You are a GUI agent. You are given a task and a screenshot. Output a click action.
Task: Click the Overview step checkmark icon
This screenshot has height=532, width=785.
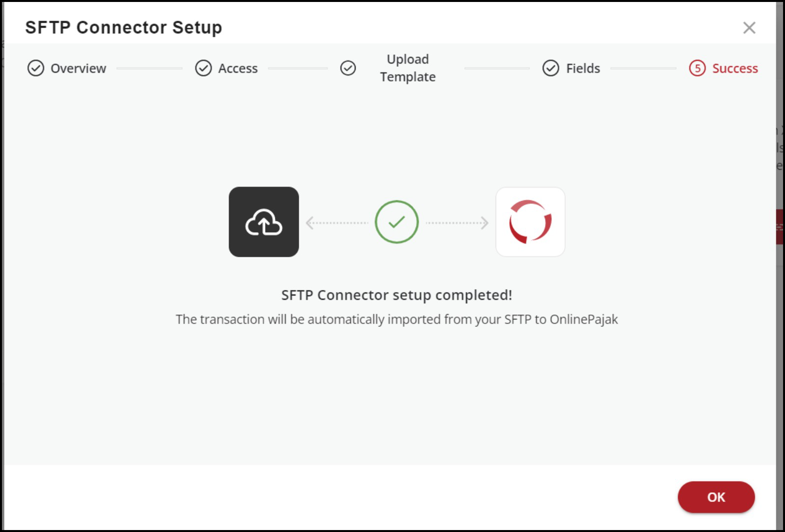pyautogui.click(x=36, y=68)
